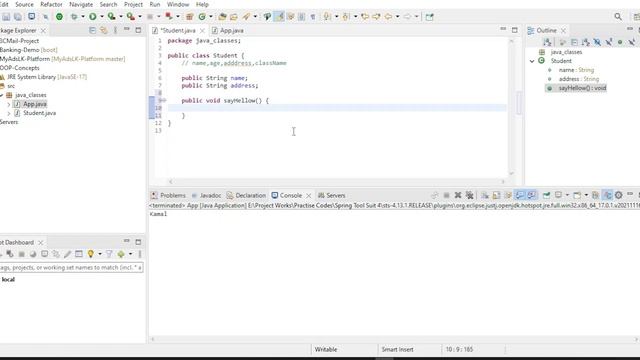The image size is (640, 360).
Task: Click Boot Dashboard tag filter input field
Action: 71,267
